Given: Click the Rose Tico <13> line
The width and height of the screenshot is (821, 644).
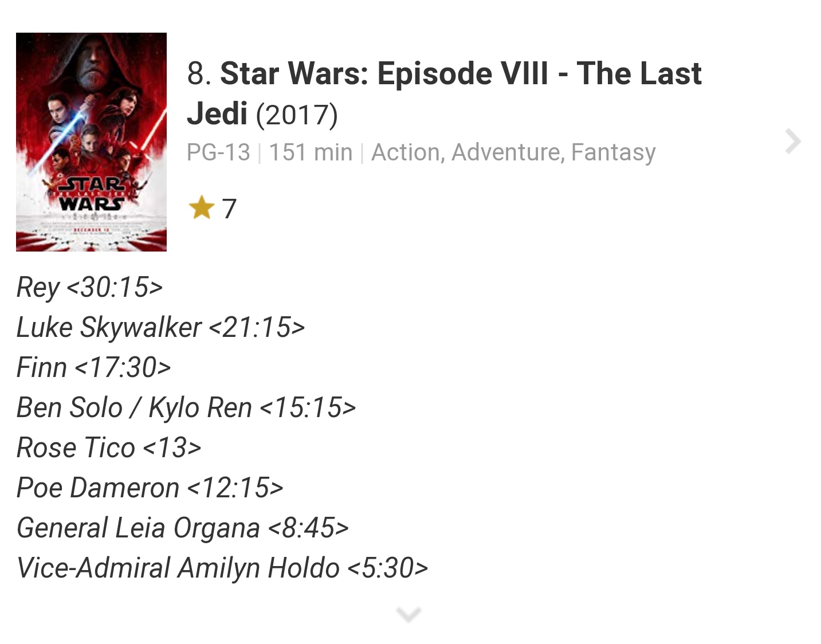Looking at the screenshot, I should point(109,447).
